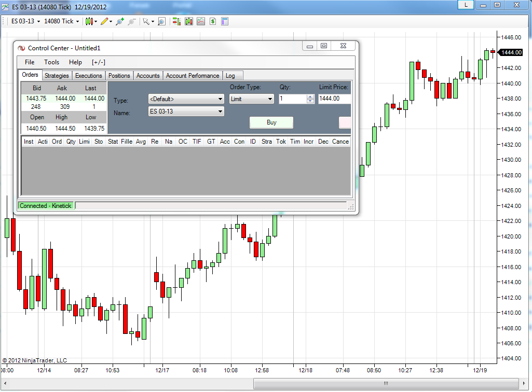Click NinjaTrader logo in Control Center title
The image size is (532, 392).
click(21, 48)
